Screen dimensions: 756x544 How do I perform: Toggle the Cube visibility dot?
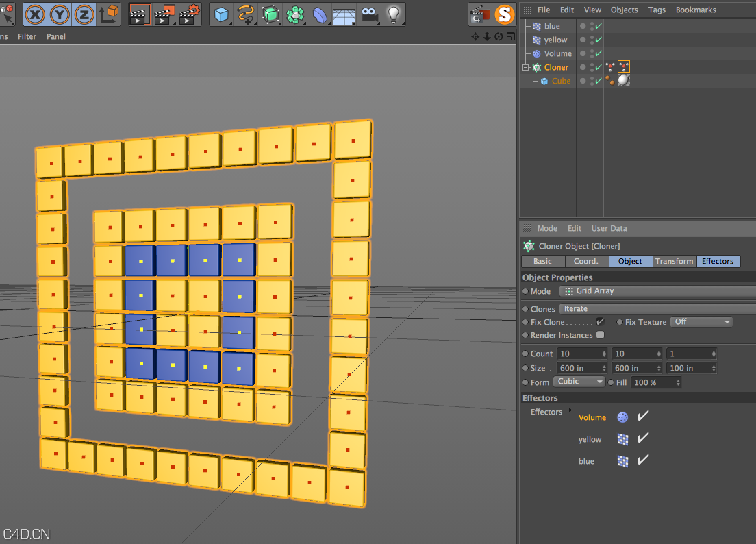pyautogui.click(x=583, y=81)
